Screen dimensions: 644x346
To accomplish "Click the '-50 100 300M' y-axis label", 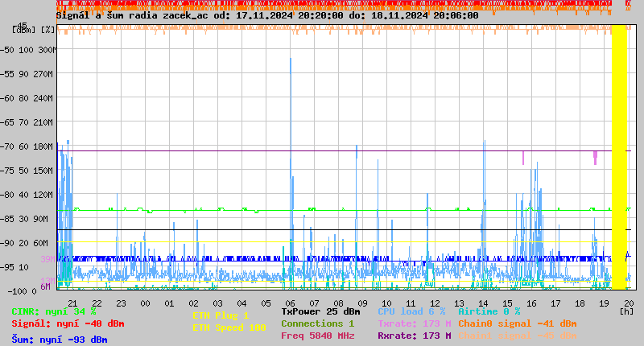I will point(28,50).
